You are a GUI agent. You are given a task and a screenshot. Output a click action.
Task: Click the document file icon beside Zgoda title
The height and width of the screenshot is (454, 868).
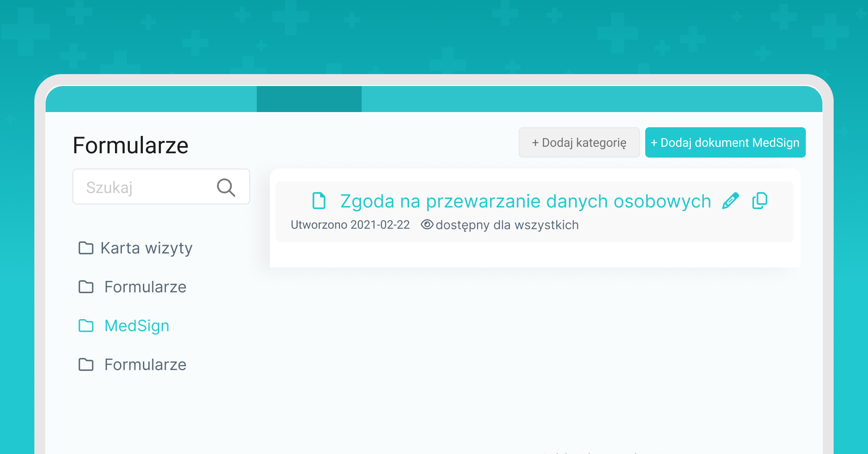tap(319, 201)
